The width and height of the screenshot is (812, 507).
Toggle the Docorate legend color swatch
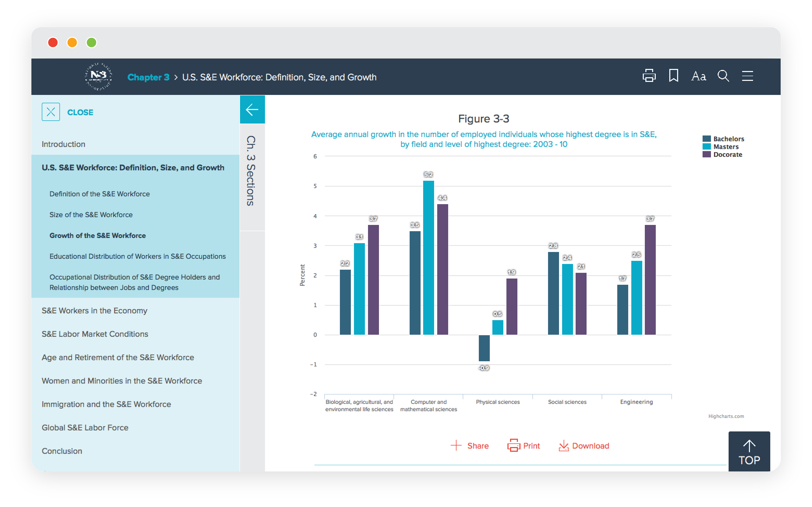pos(706,154)
